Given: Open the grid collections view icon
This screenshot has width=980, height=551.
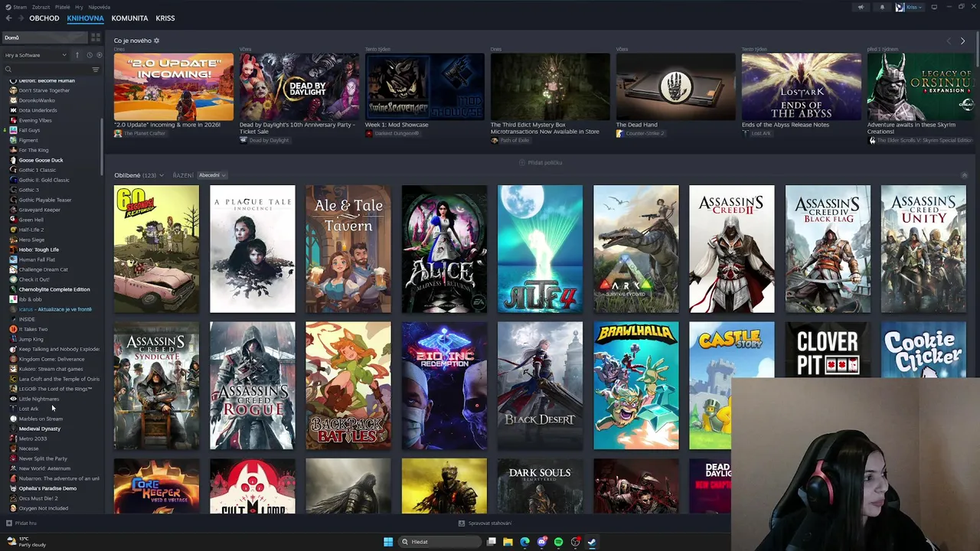Looking at the screenshot, I should pyautogui.click(x=96, y=37).
